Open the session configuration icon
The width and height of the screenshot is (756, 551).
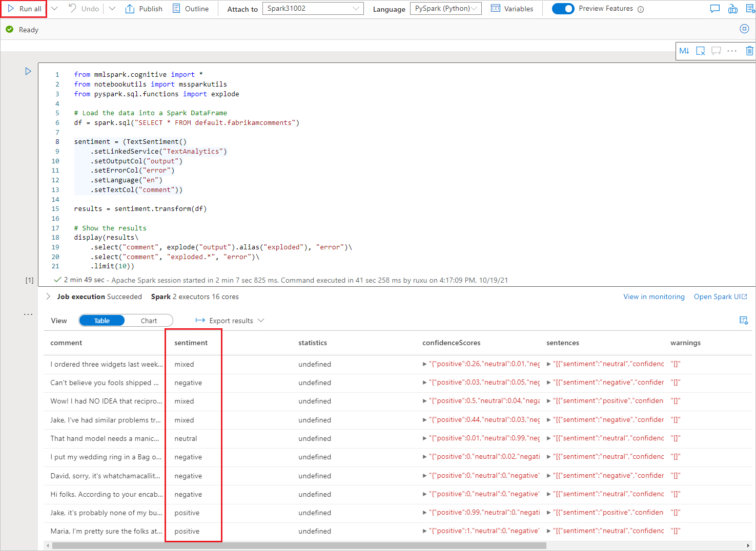(x=744, y=29)
